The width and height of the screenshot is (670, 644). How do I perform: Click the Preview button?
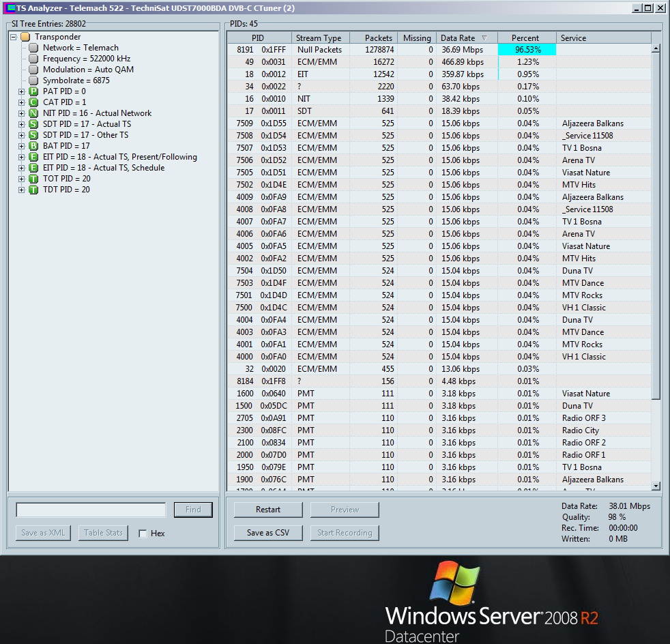(x=345, y=510)
